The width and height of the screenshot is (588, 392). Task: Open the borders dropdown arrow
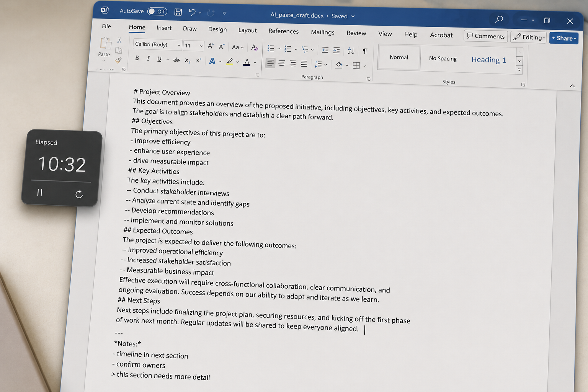(x=365, y=66)
